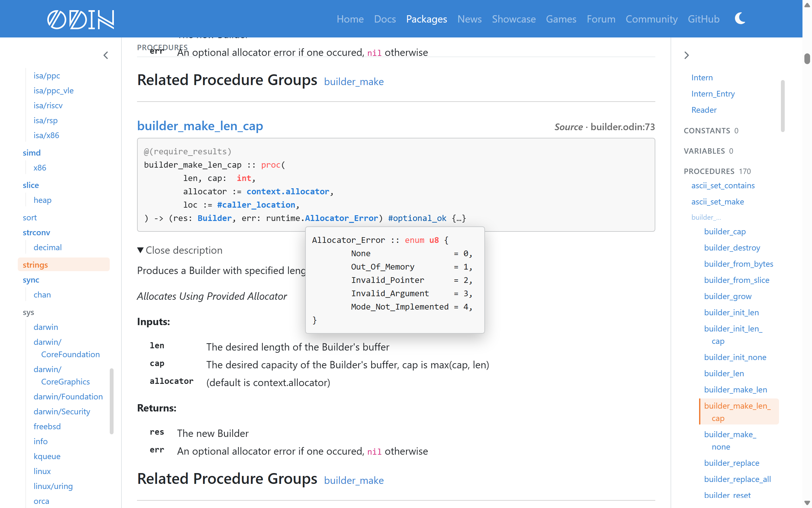Open the News menu item

[x=469, y=19]
